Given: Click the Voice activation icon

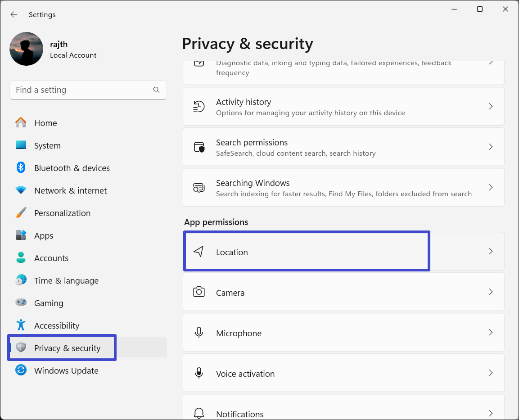Looking at the screenshot, I should coord(199,373).
